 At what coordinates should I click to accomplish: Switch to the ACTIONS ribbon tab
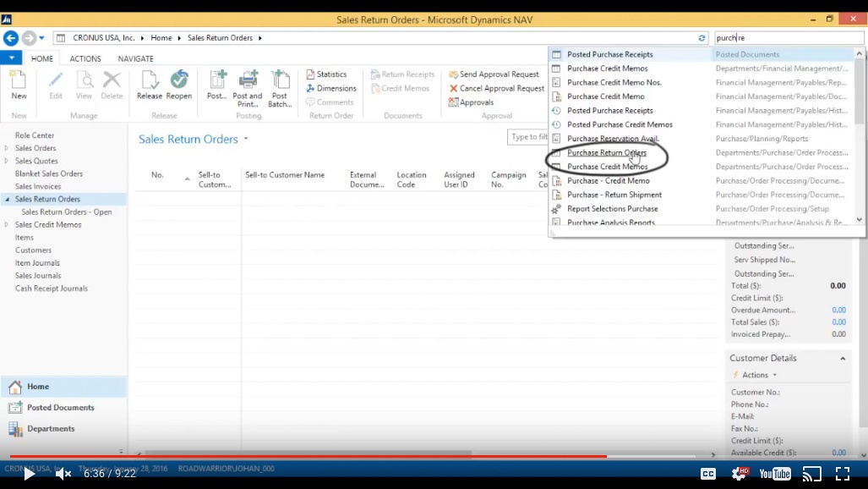click(85, 58)
